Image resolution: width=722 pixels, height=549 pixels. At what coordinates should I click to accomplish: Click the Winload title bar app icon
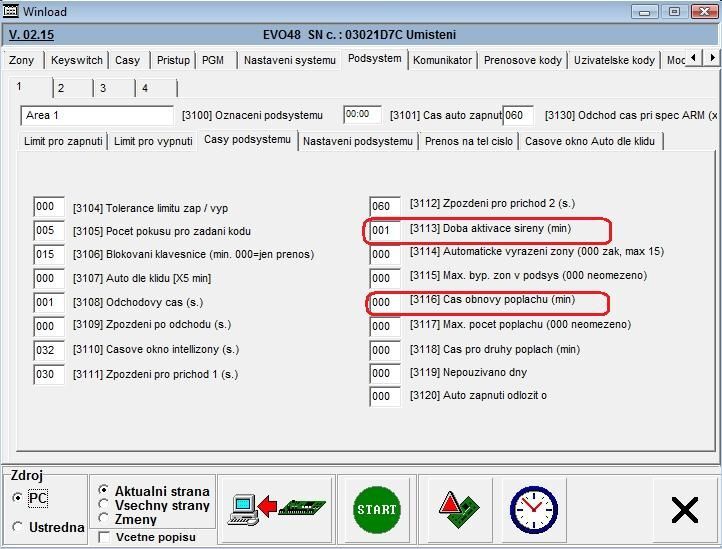(x=12, y=12)
